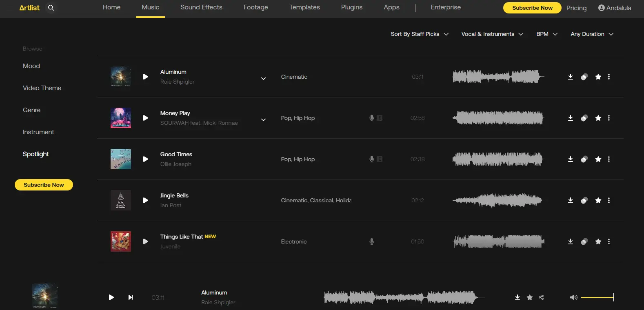This screenshot has height=310, width=644.
Task: Favorite the Good Times track
Action: pyautogui.click(x=598, y=159)
